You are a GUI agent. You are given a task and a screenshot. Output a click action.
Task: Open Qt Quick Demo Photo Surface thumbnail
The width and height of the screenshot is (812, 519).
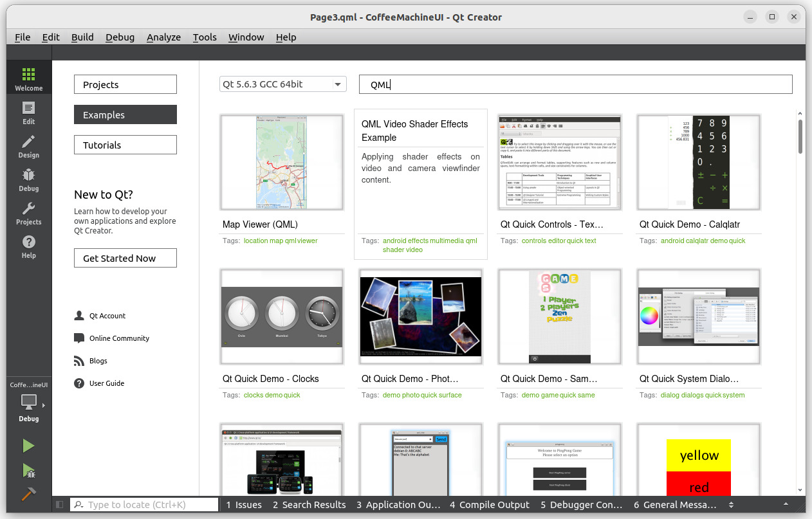click(421, 316)
